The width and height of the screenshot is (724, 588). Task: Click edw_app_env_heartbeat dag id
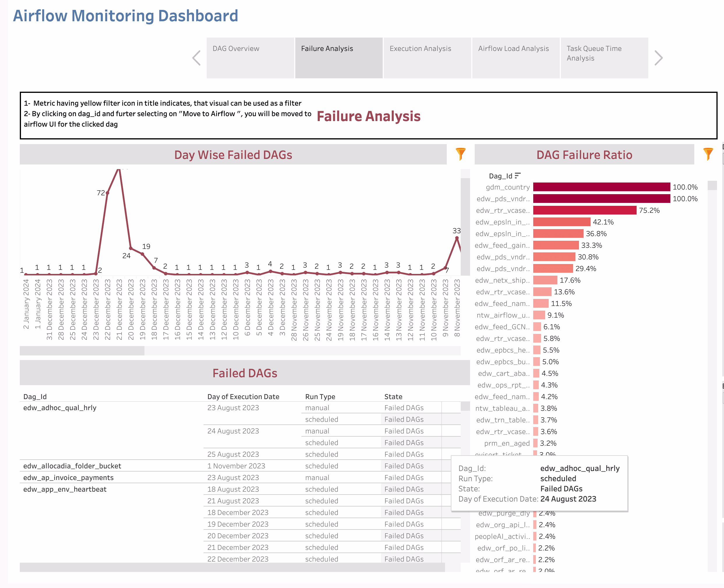click(x=65, y=489)
